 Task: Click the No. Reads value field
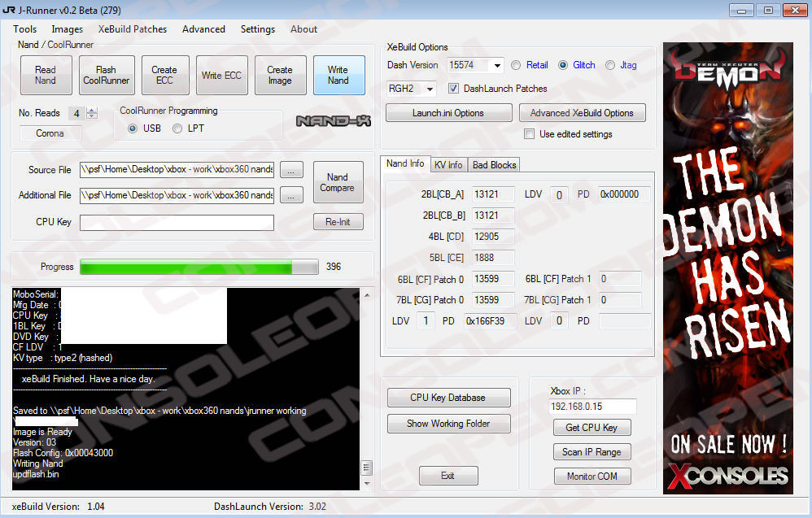[x=76, y=113]
